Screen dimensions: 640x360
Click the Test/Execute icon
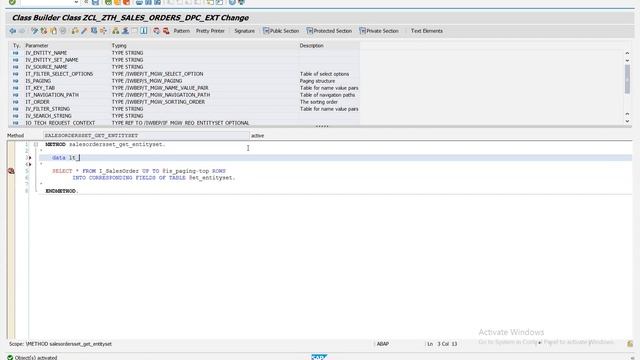coord(94,31)
